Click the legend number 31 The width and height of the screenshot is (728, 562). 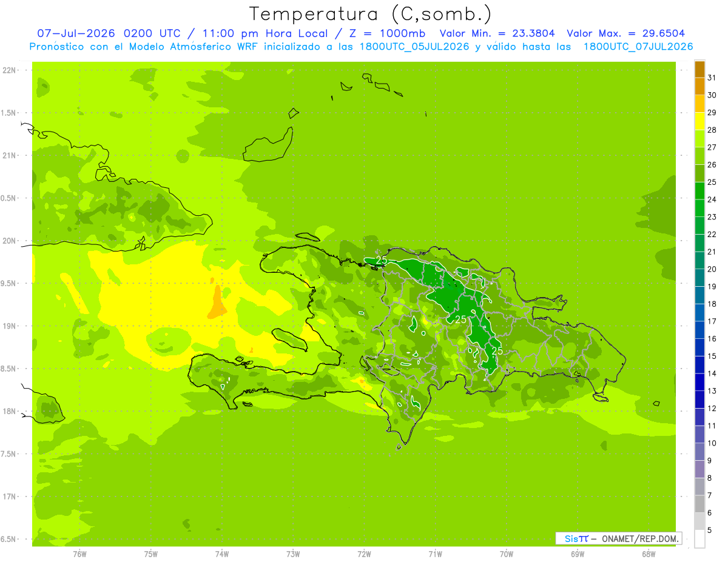click(712, 78)
